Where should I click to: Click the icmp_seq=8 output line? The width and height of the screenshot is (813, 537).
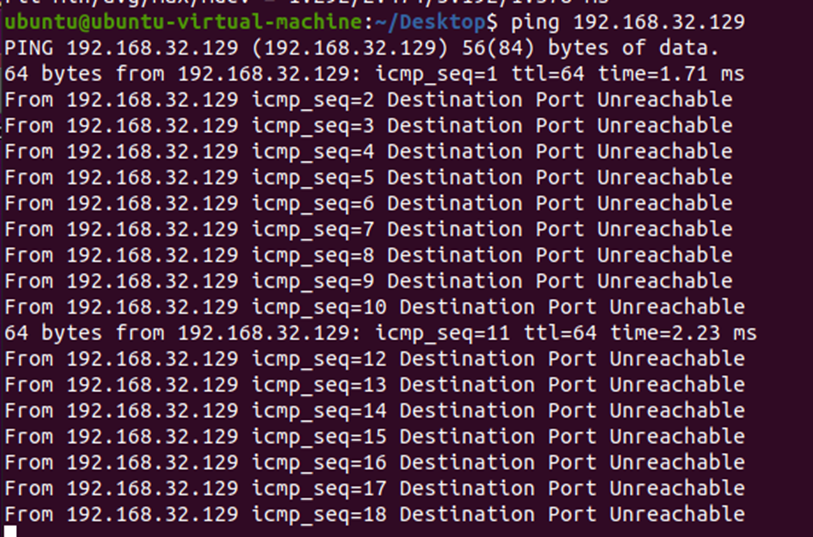point(368,255)
